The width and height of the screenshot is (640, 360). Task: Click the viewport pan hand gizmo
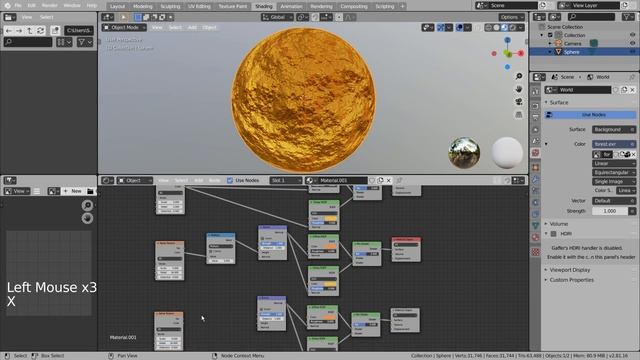pyautogui.click(x=519, y=89)
